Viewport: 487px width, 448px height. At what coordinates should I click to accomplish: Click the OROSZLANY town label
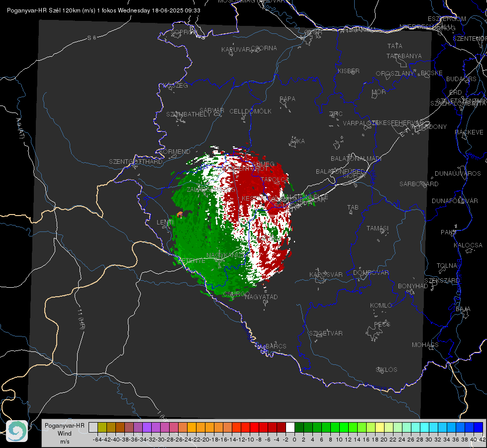[x=395, y=73]
